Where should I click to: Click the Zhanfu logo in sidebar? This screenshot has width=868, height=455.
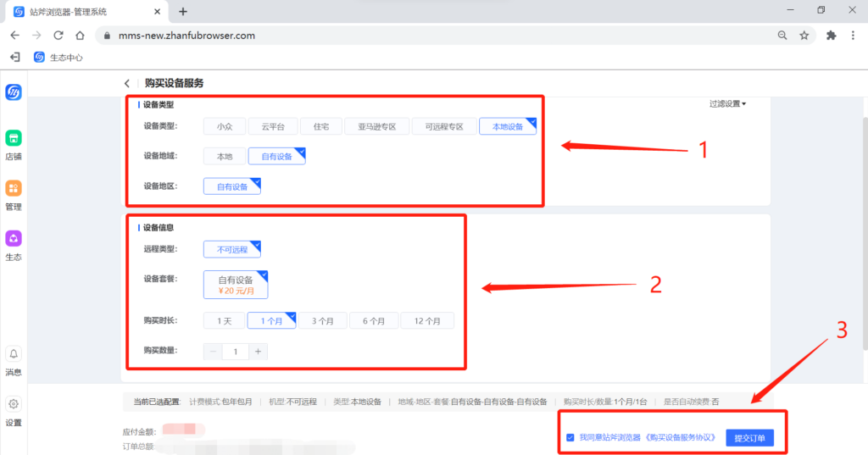click(14, 92)
